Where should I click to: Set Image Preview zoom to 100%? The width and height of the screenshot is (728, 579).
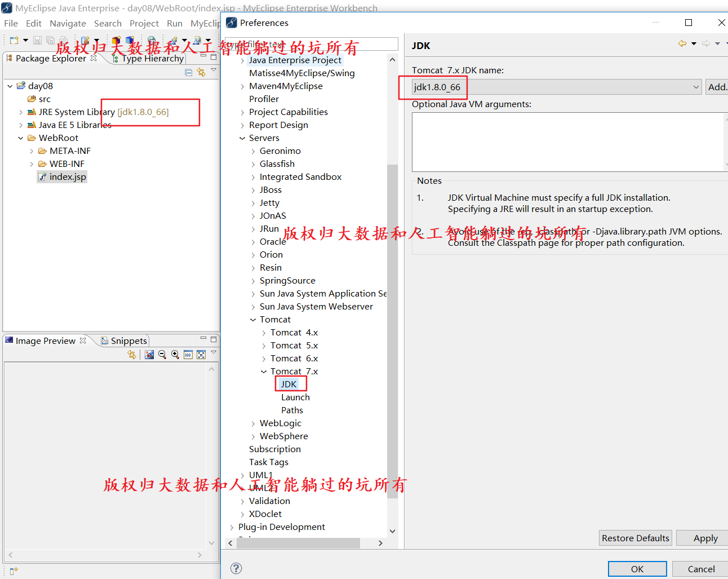(x=188, y=355)
